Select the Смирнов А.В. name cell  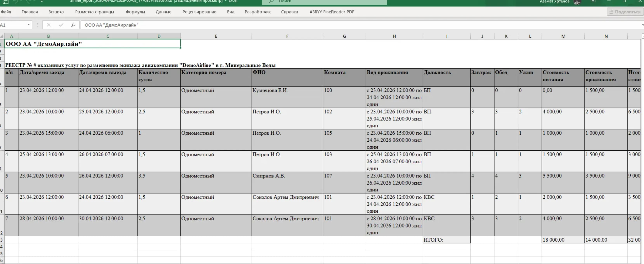coord(287,183)
